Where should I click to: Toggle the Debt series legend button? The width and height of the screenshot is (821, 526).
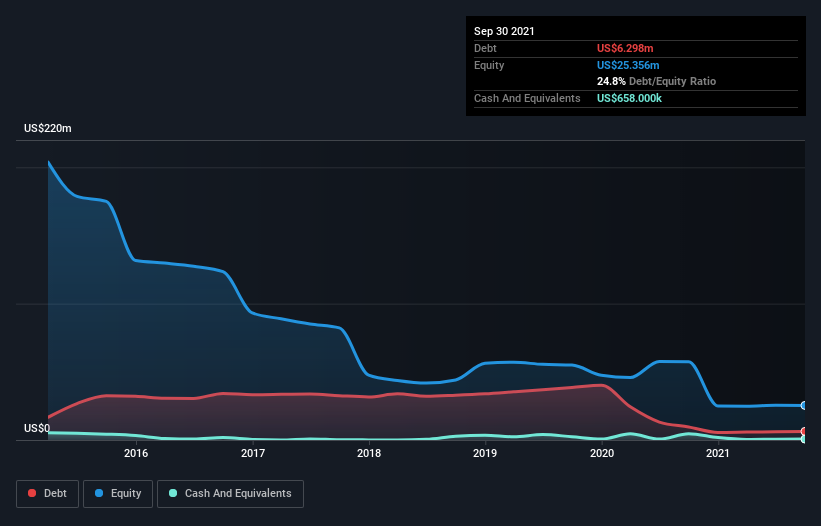[47, 494]
